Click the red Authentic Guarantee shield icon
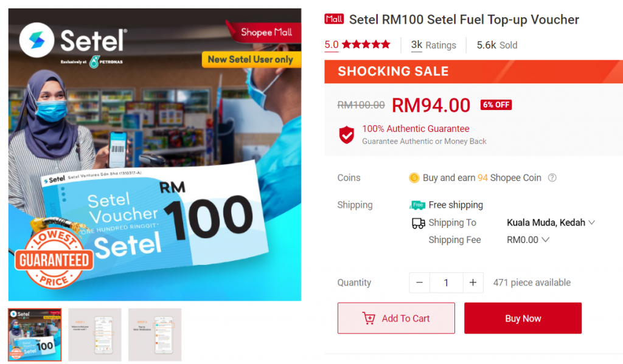Image resolution: width=623 pixels, height=364 pixels. [347, 134]
